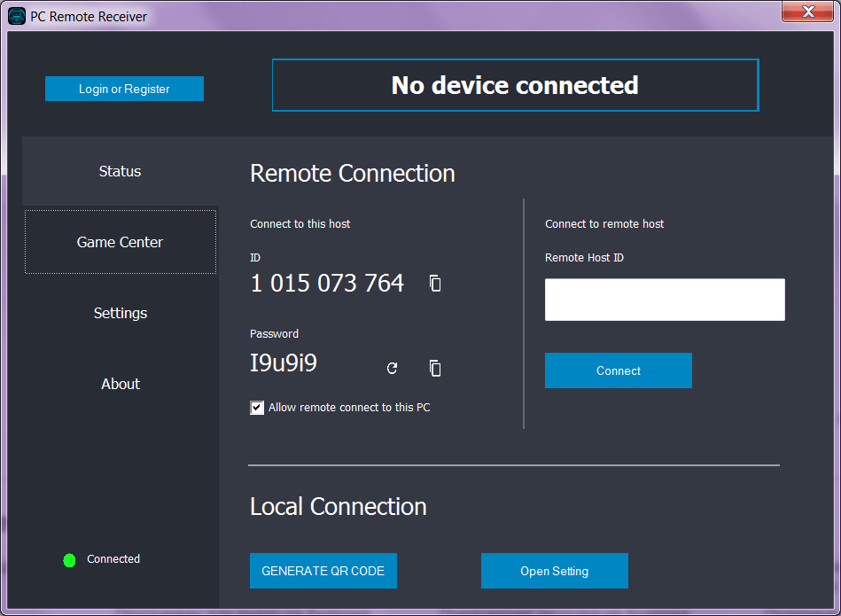Refresh the remote connection password
The width and height of the screenshot is (841, 616).
coord(392,368)
